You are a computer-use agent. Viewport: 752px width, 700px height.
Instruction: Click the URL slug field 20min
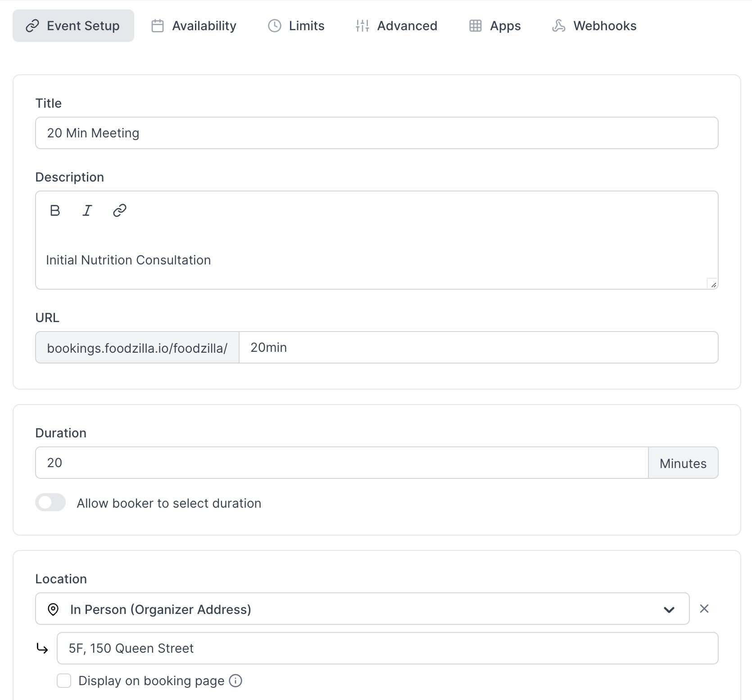tap(479, 347)
